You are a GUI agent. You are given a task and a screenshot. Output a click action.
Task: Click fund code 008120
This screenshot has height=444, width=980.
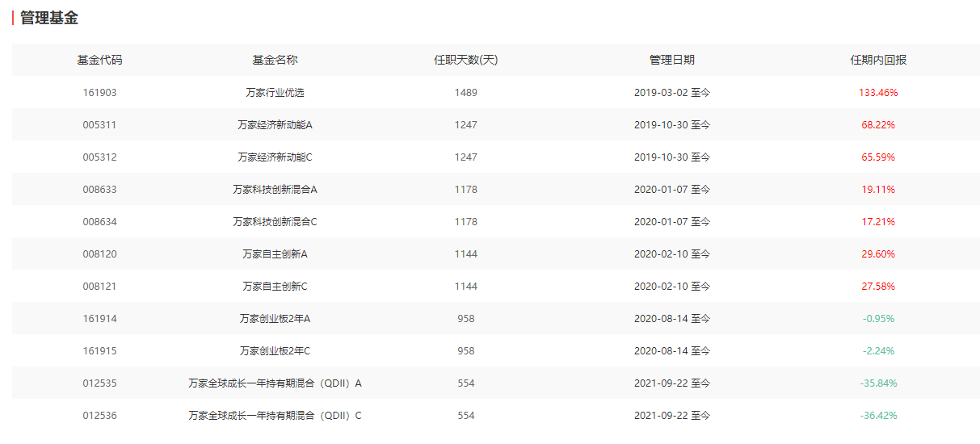pos(100,254)
